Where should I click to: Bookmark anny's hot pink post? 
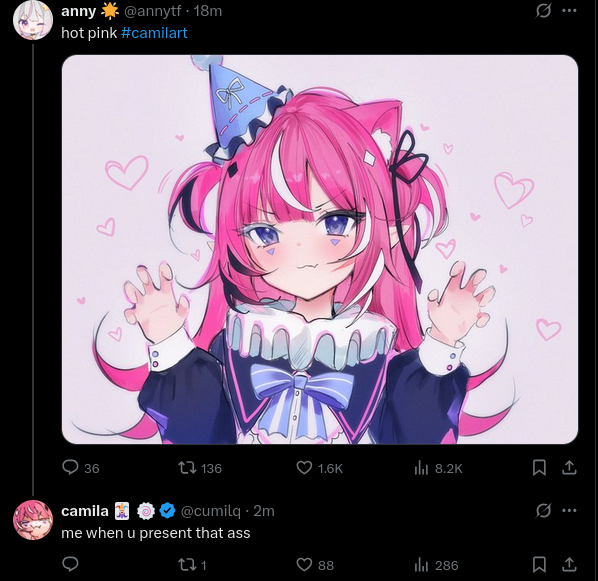coord(539,468)
